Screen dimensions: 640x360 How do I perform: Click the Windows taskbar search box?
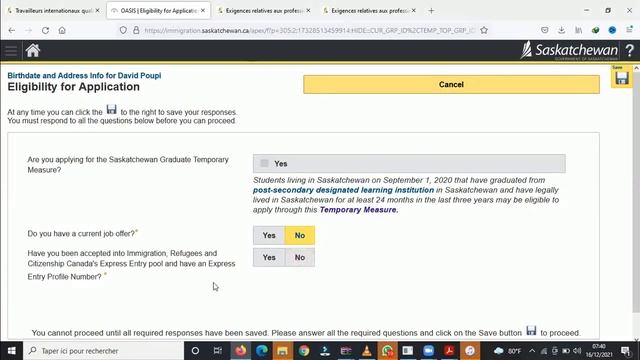(103, 351)
